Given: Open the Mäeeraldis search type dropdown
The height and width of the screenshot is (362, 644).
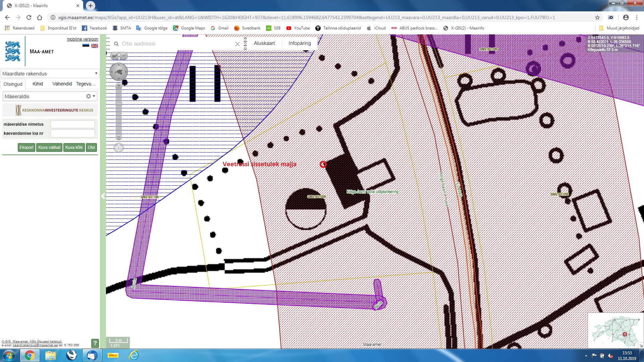Looking at the screenshot, I should point(94,96).
